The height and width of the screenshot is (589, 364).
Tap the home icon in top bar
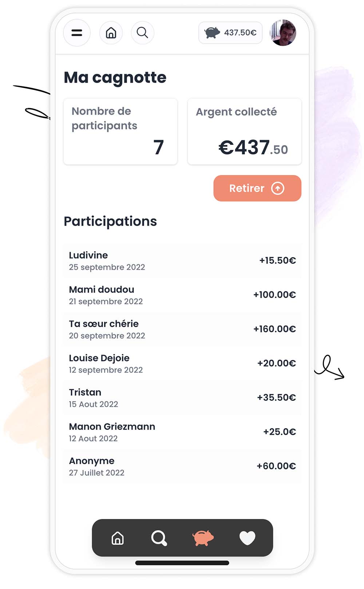pos(111,33)
